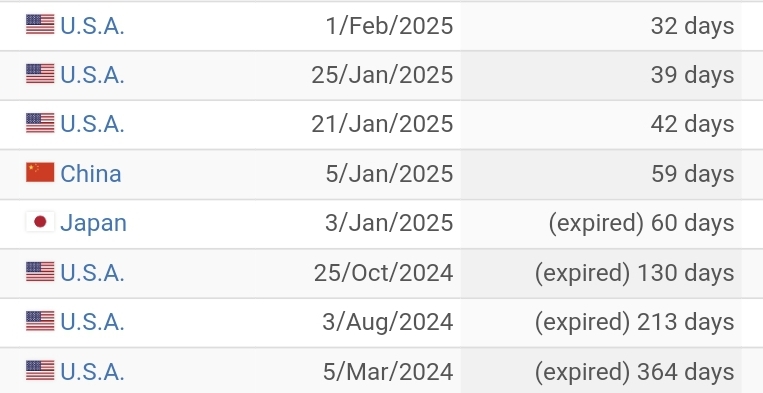Follow the U.S.A. link dated 21/Jan/2025

[92, 124]
